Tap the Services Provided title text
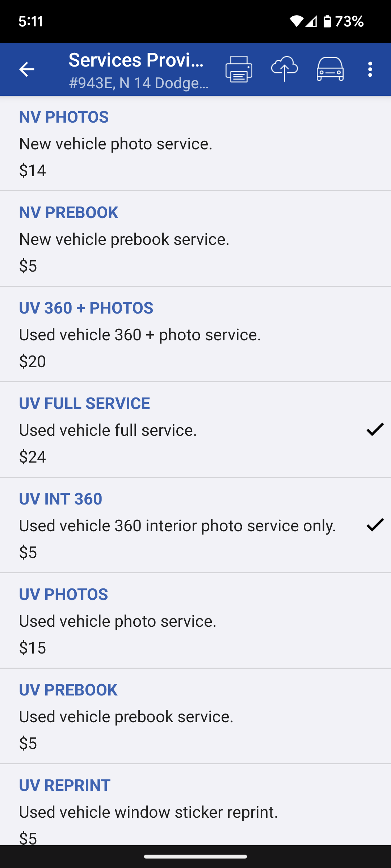The image size is (391, 868). coord(136,60)
